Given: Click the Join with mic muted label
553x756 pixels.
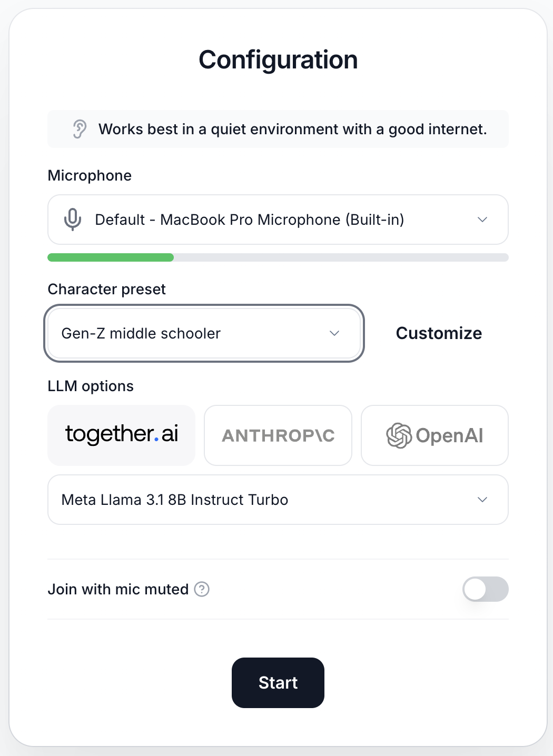Looking at the screenshot, I should point(118,589).
